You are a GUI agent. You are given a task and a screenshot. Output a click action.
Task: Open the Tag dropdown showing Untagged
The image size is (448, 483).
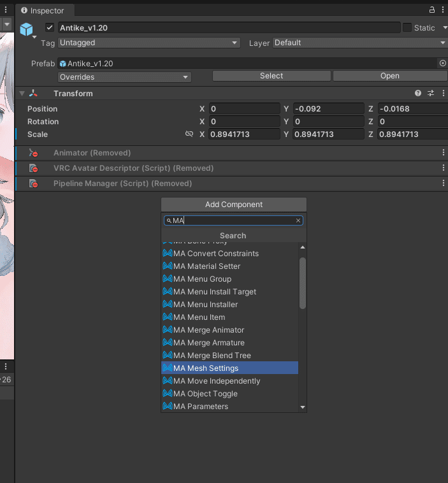tap(149, 43)
